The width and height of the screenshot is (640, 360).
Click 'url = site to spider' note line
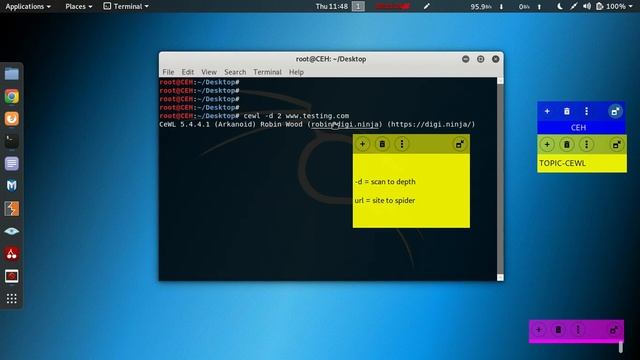tap(385, 200)
